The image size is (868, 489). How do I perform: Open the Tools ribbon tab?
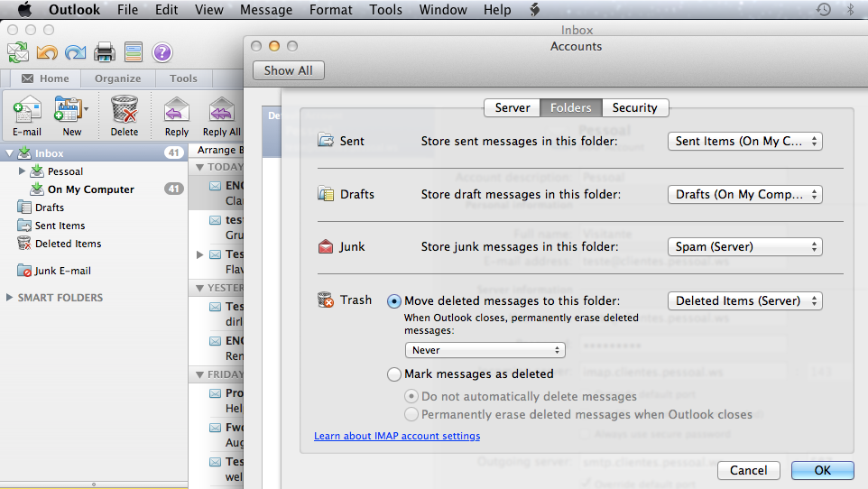[x=183, y=78]
